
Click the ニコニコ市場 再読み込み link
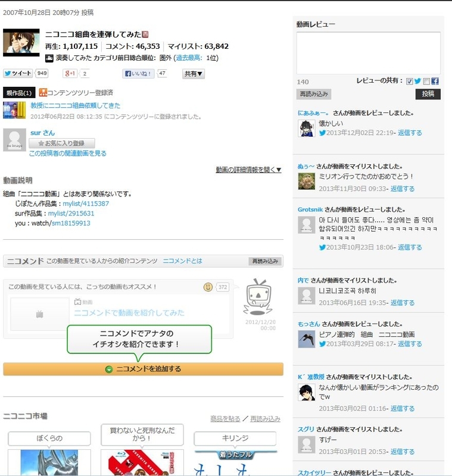(265, 419)
